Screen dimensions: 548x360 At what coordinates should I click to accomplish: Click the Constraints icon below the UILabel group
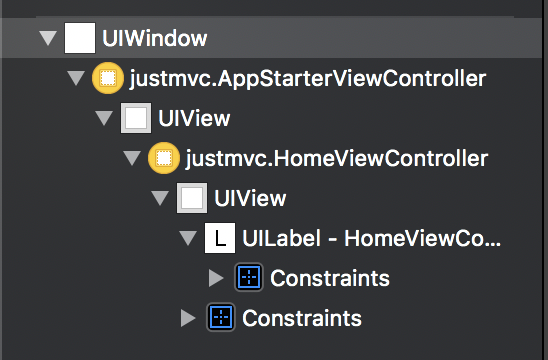[221, 317]
